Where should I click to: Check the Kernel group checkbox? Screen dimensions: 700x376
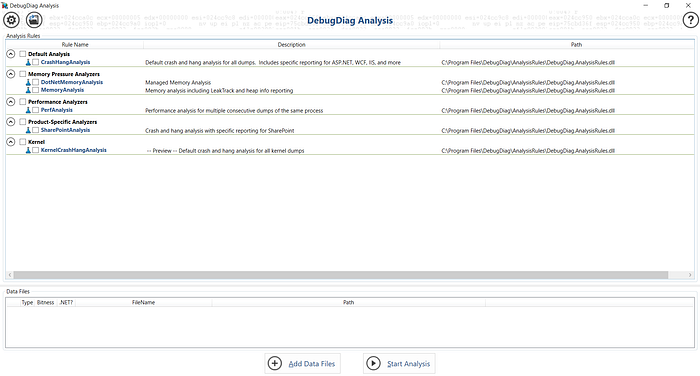coord(23,142)
